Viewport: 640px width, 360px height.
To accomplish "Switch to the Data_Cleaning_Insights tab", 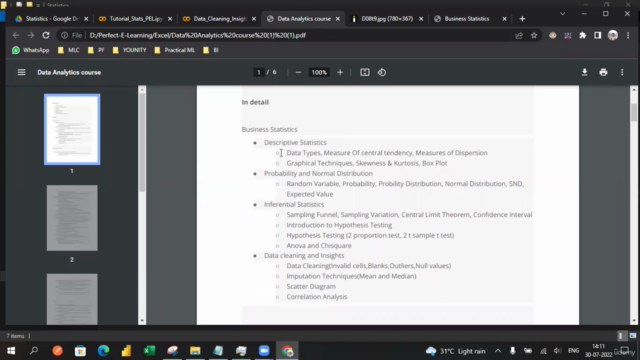I will tap(220, 19).
